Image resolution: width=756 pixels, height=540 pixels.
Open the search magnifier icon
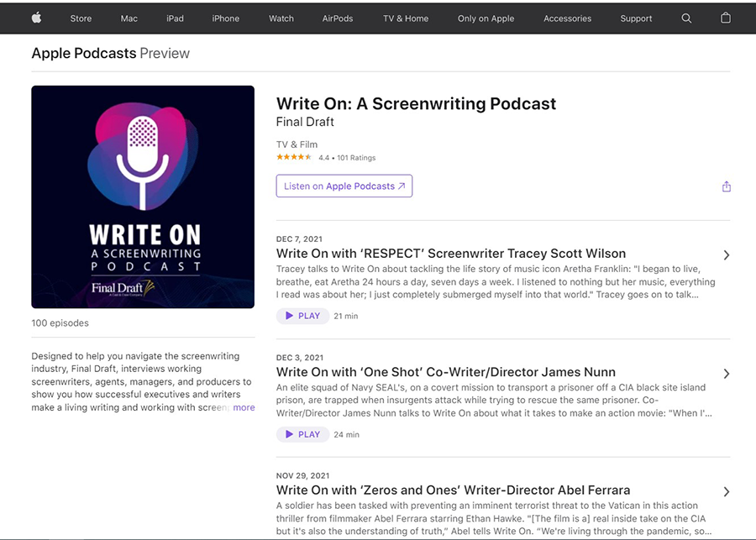point(686,18)
